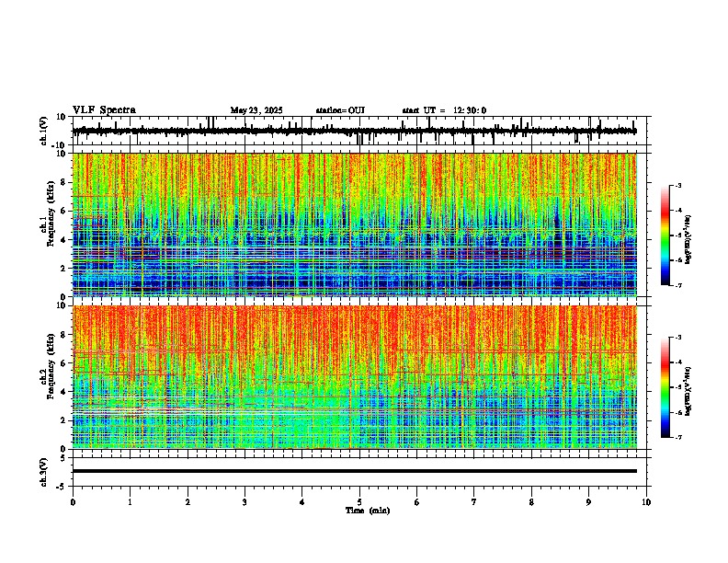Click the ch.2 spectrogram color scale bar

pyautogui.click(x=665, y=387)
